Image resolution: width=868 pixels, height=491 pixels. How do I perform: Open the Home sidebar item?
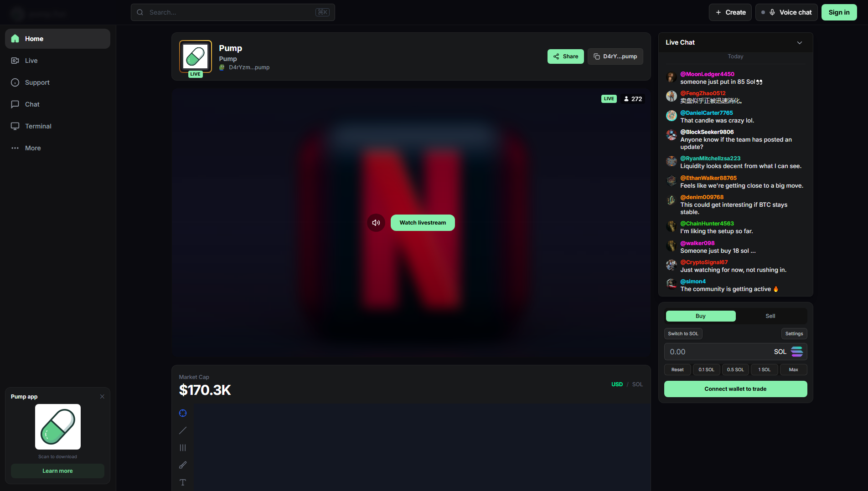pyautogui.click(x=57, y=39)
